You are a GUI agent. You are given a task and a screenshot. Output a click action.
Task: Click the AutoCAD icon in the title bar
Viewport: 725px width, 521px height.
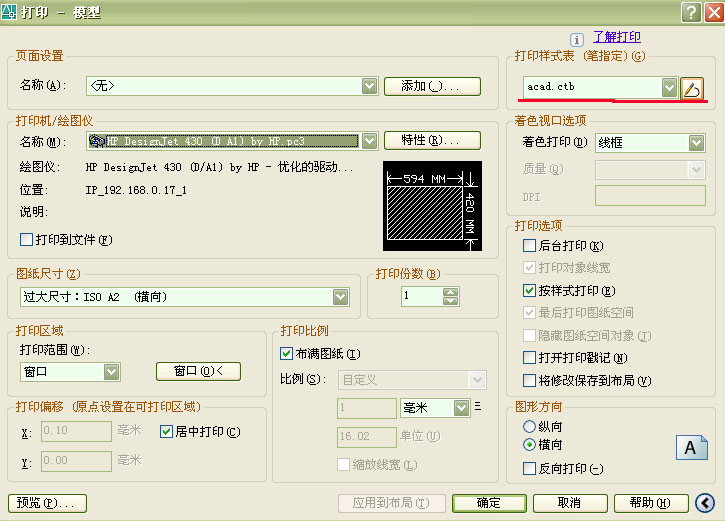[9, 12]
